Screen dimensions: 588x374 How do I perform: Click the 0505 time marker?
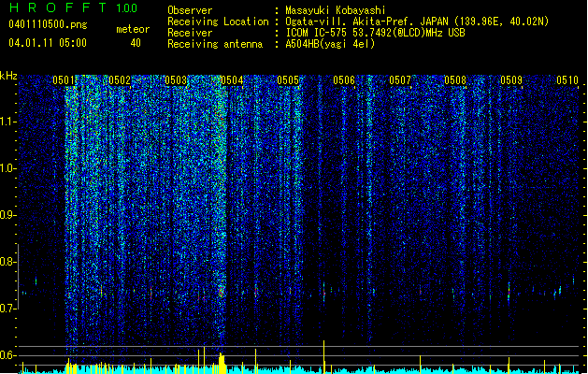point(288,80)
